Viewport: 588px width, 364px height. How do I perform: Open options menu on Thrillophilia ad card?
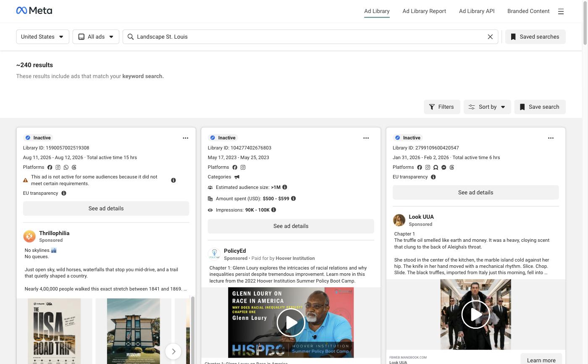click(185, 138)
